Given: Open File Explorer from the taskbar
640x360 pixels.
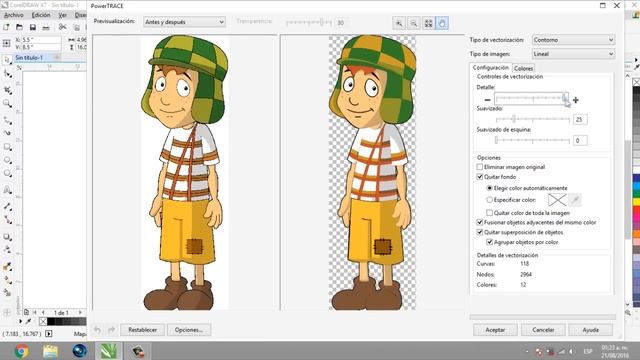Looking at the screenshot, I should (x=51, y=351).
